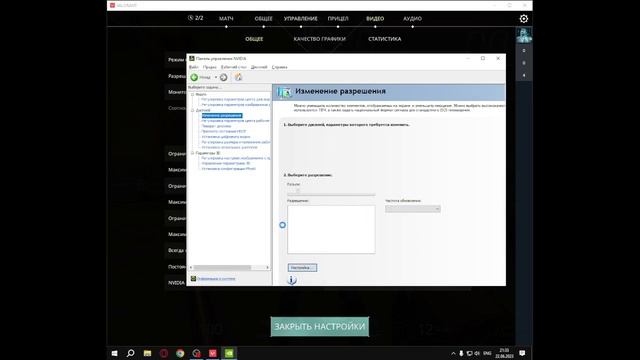This screenshot has width=640, height=360.
Task: Select Установка конфигурации PhysX tree item
Action: pyautogui.click(x=229, y=169)
